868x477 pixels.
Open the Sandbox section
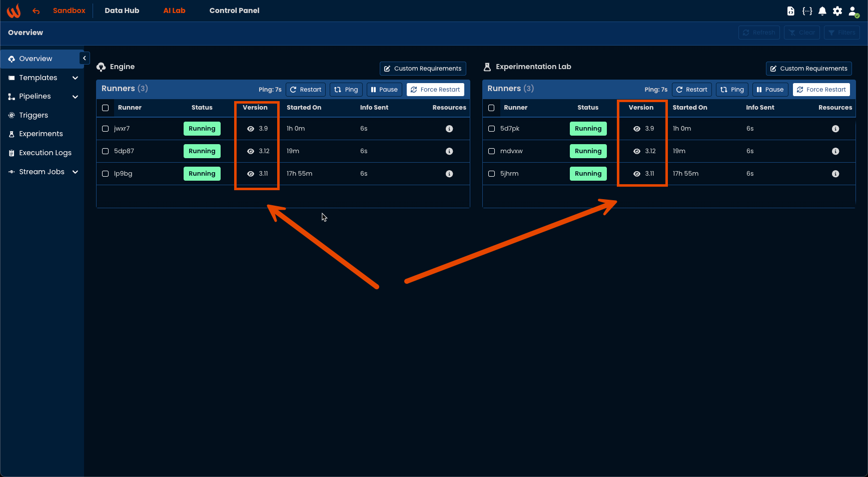[69, 11]
